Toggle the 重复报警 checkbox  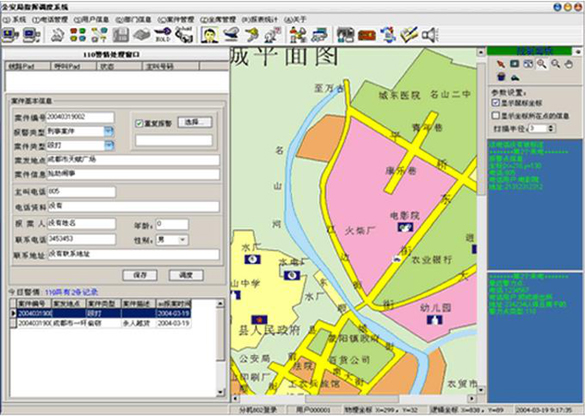139,123
